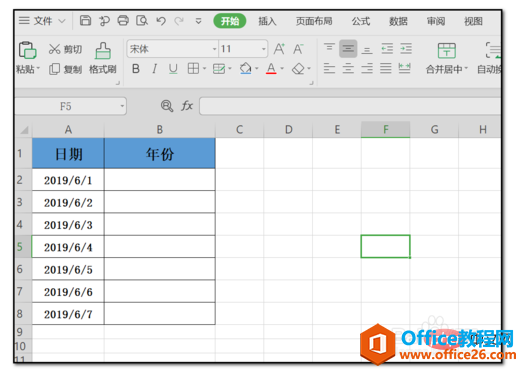Expand the Merge and Center dropdown arrow
The width and height of the screenshot is (523, 372).
point(466,69)
